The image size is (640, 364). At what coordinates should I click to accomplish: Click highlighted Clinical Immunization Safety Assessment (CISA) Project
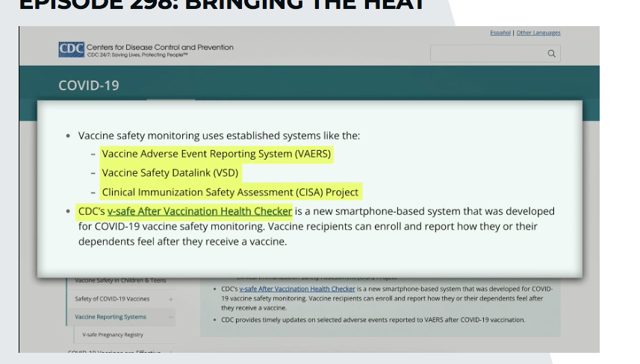[230, 192]
